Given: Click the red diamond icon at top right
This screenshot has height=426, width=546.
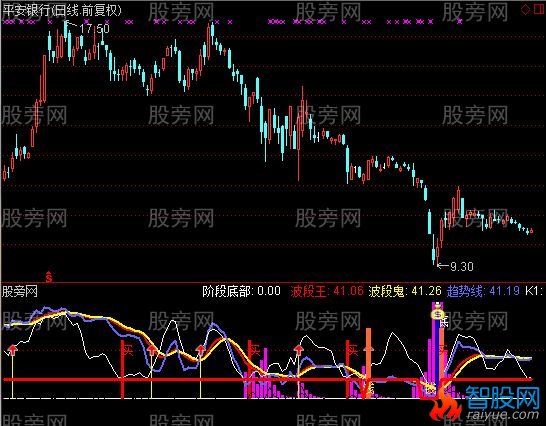Looking at the screenshot, I should click(x=525, y=9).
